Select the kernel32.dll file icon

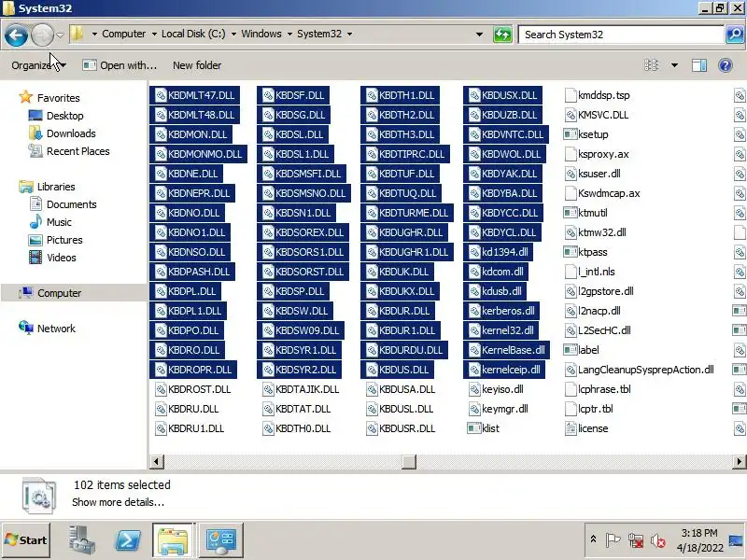point(474,330)
